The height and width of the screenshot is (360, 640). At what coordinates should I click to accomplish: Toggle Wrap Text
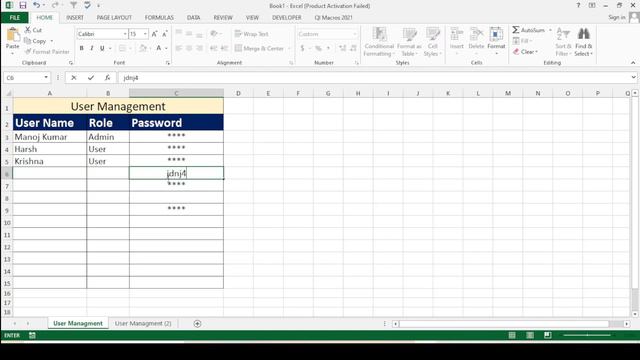(251, 34)
